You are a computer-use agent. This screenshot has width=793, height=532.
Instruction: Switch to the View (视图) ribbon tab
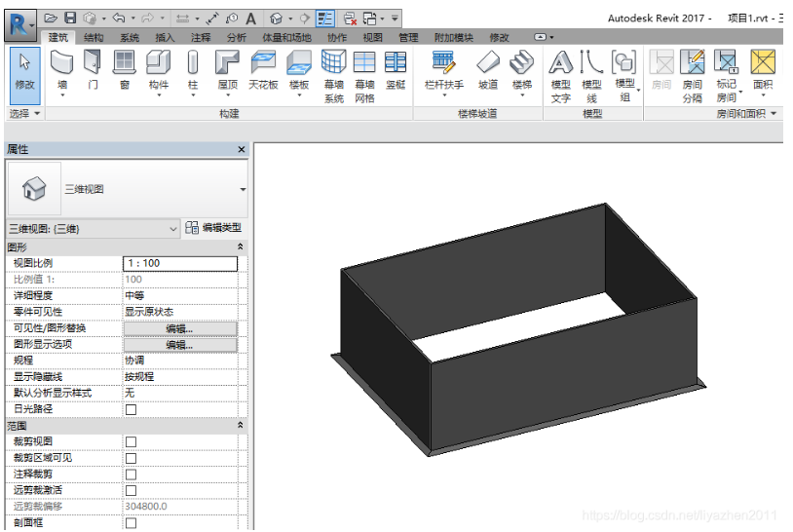coord(373,37)
